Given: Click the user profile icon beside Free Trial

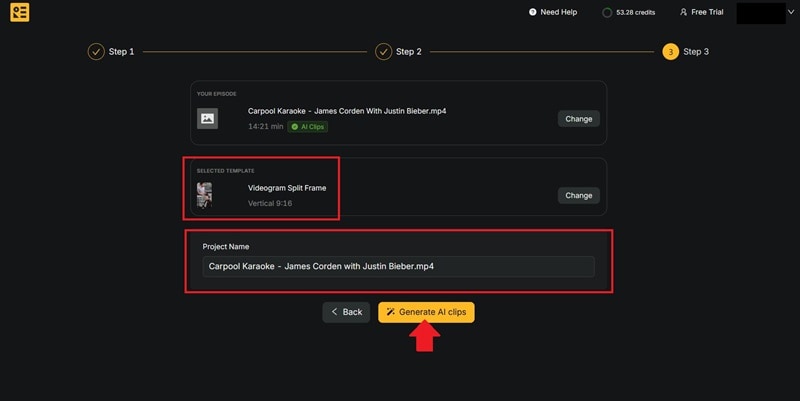Looking at the screenshot, I should point(683,12).
